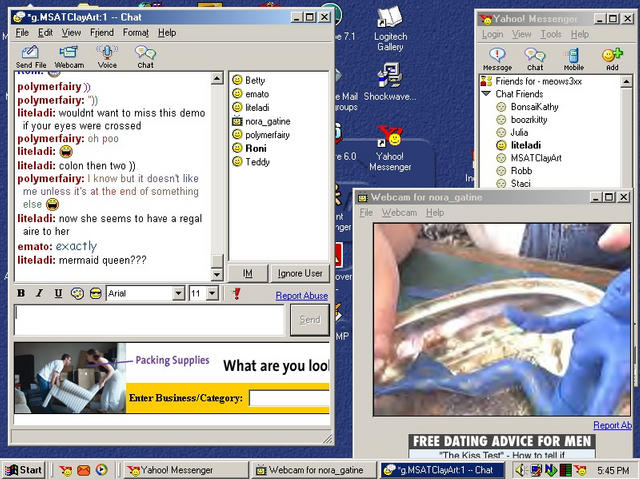
Task: Click Chat icon in chat window toolbar
Action: tap(145, 56)
